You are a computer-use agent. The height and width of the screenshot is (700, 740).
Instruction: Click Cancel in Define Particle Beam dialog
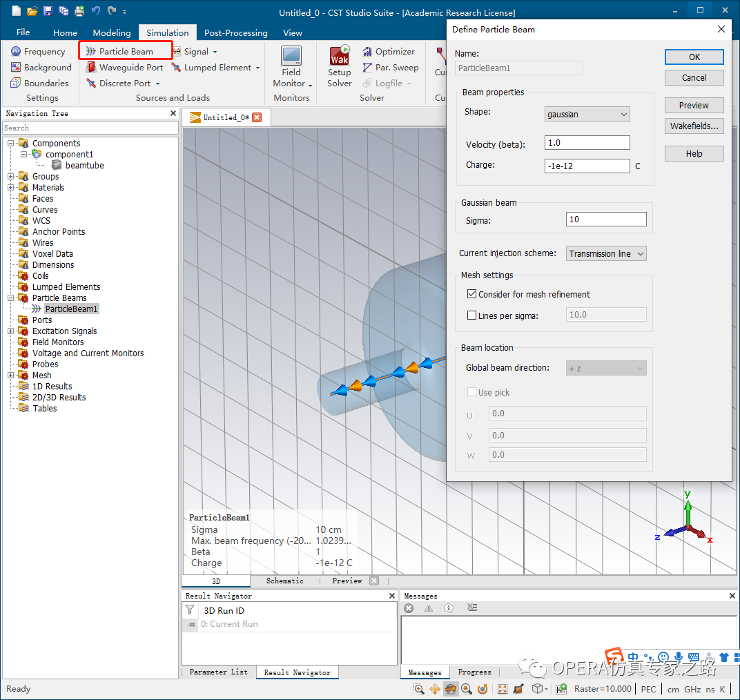[694, 77]
